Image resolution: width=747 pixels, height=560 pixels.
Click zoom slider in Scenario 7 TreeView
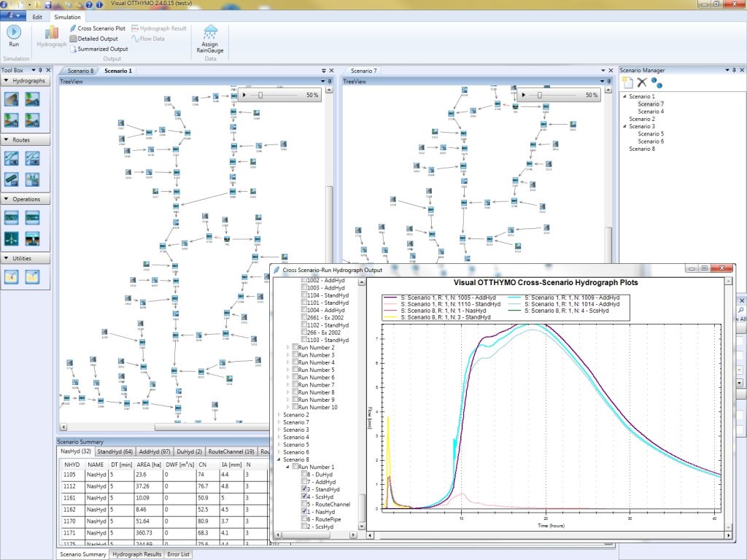[540, 96]
